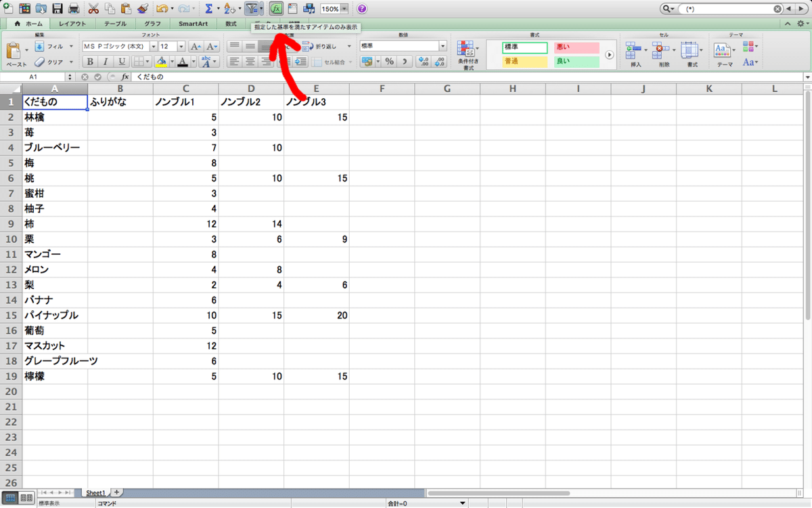Expand the Fill フィル dropdown arrow
This screenshot has height=508, width=812.
coord(70,47)
